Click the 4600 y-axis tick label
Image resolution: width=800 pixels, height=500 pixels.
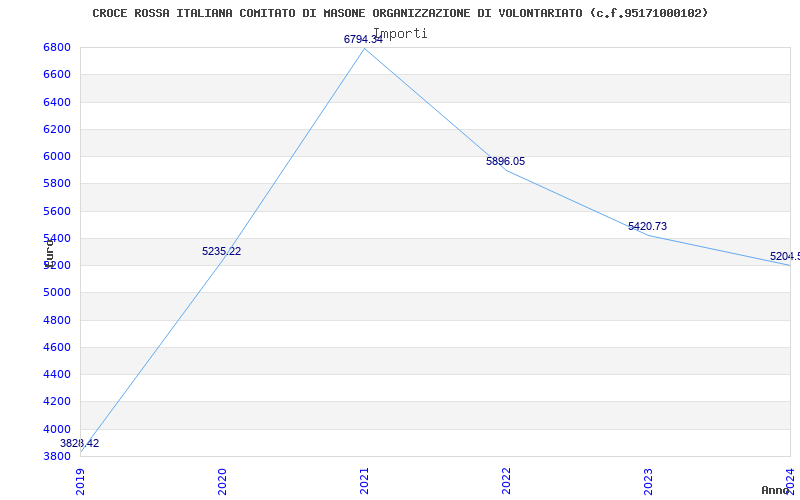[x=57, y=347]
